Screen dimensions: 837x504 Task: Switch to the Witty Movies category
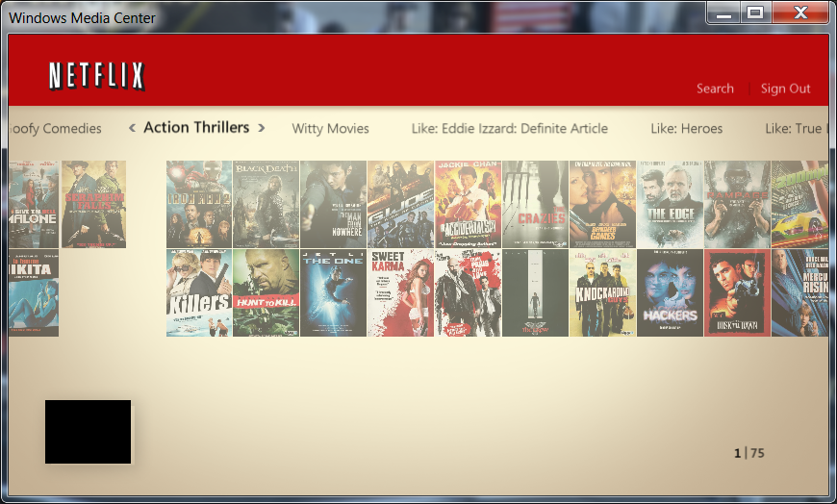tap(330, 129)
